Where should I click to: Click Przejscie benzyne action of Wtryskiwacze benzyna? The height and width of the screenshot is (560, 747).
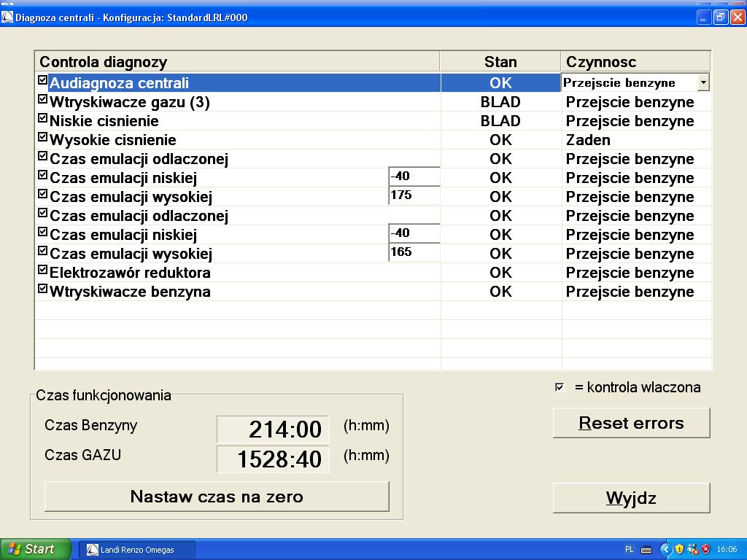pyautogui.click(x=630, y=292)
